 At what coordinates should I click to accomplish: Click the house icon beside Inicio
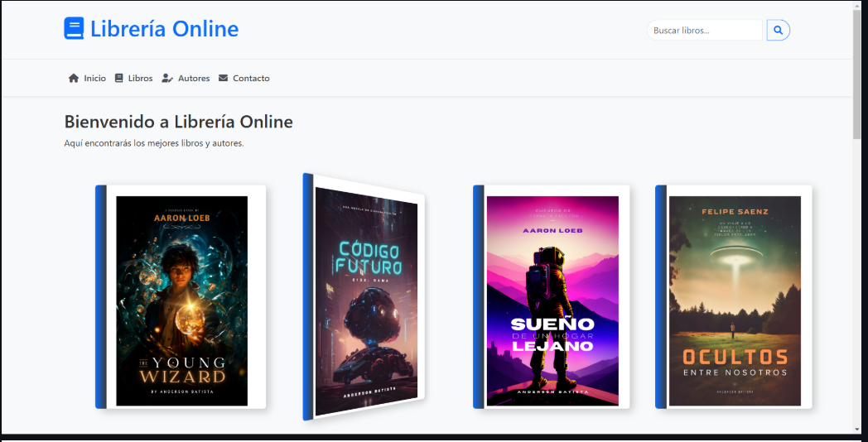74,79
